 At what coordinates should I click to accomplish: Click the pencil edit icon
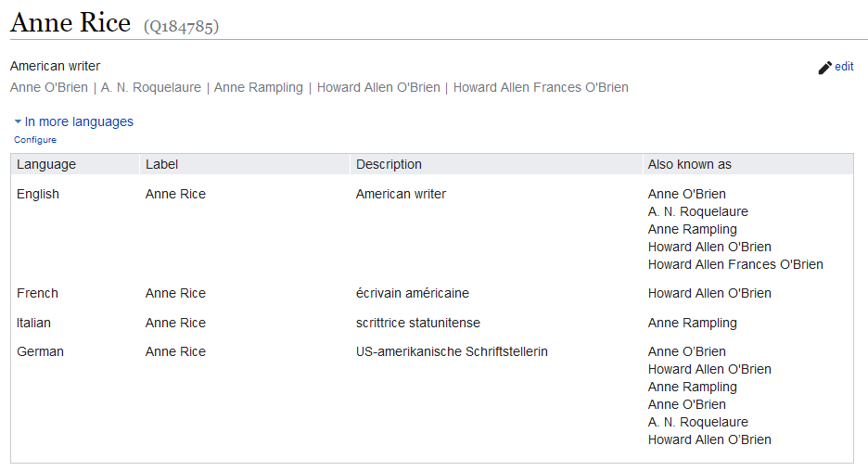[824, 68]
